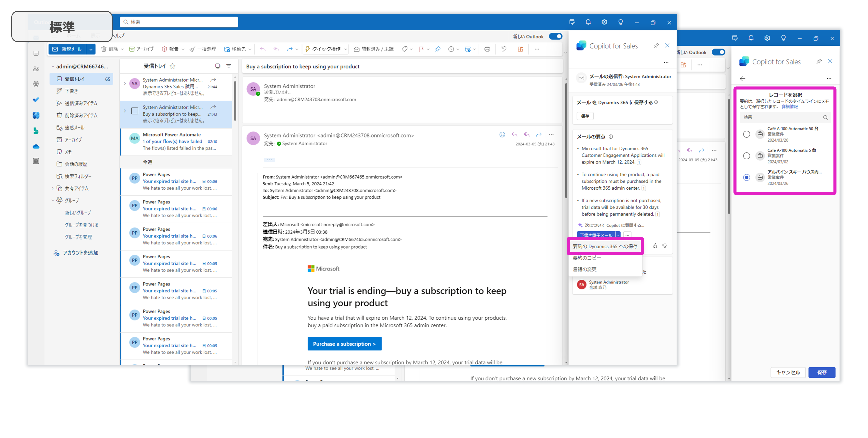
Task: Click the 削除 delete trash icon
Action: 104,49
